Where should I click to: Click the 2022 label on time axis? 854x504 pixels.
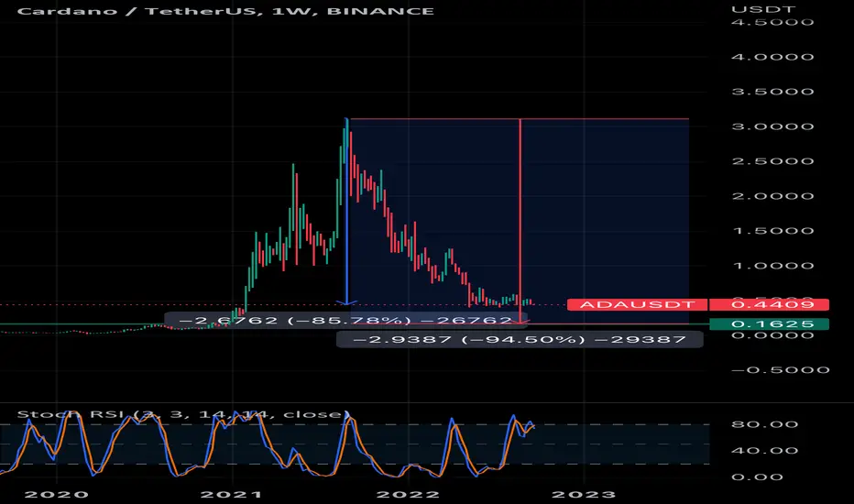click(x=408, y=495)
